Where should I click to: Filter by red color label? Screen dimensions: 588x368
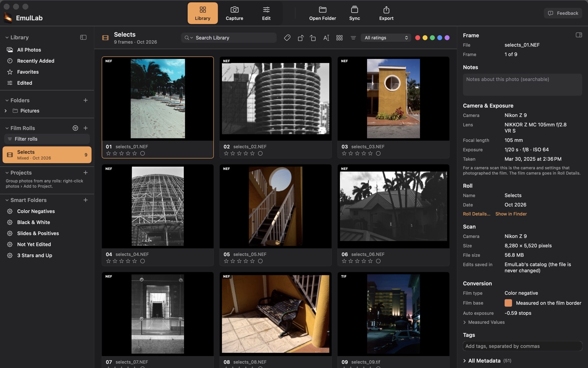417,38
